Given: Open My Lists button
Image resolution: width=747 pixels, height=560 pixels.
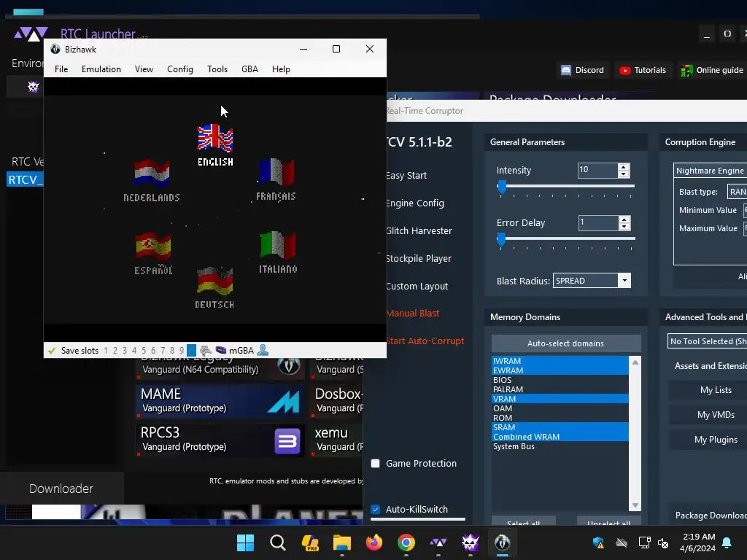Looking at the screenshot, I should (716, 390).
